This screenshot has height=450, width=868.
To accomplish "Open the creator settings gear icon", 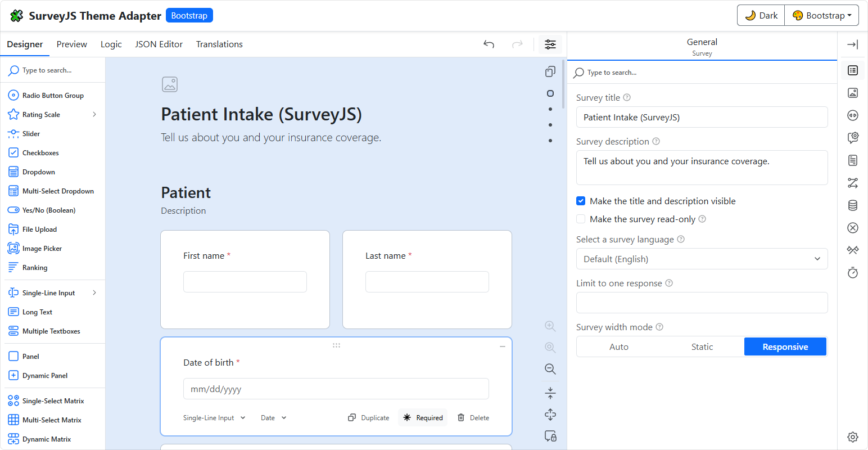I will [x=853, y=437].
